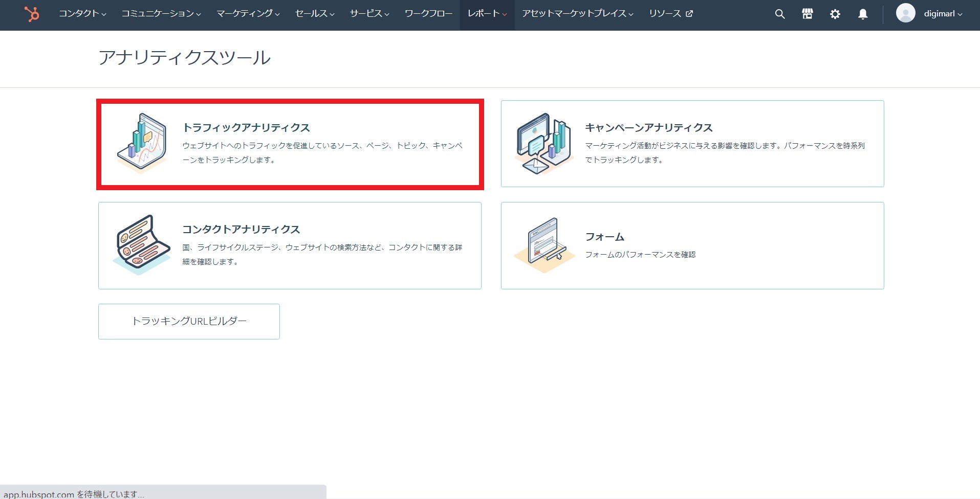Click the user avatar circle
The height and width of the screenshot is (499, 980).
point(905,13)
